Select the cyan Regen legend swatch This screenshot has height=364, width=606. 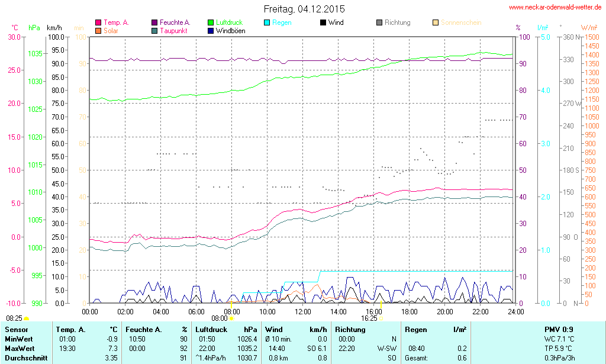267,22
